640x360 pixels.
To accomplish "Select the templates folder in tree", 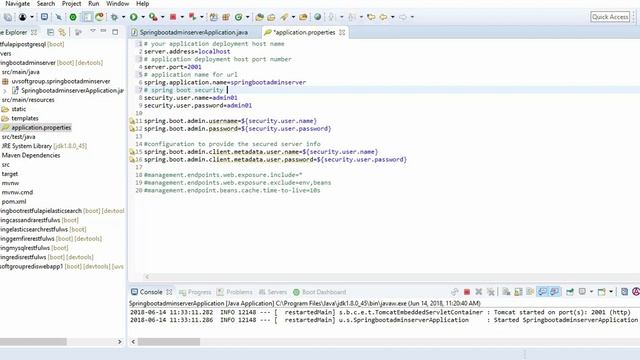I will (x=24, y=118).
